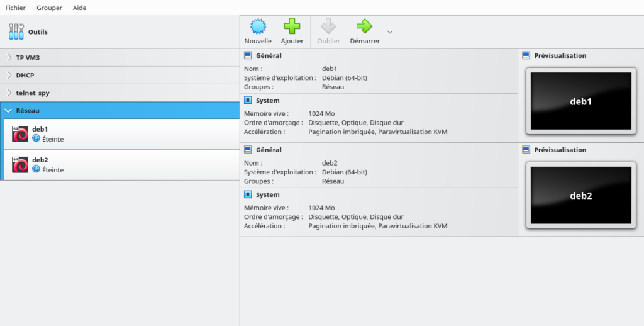The image size is (644, 326).
Task: Collapse the Réseau group
Action: (x=8, y=110)
